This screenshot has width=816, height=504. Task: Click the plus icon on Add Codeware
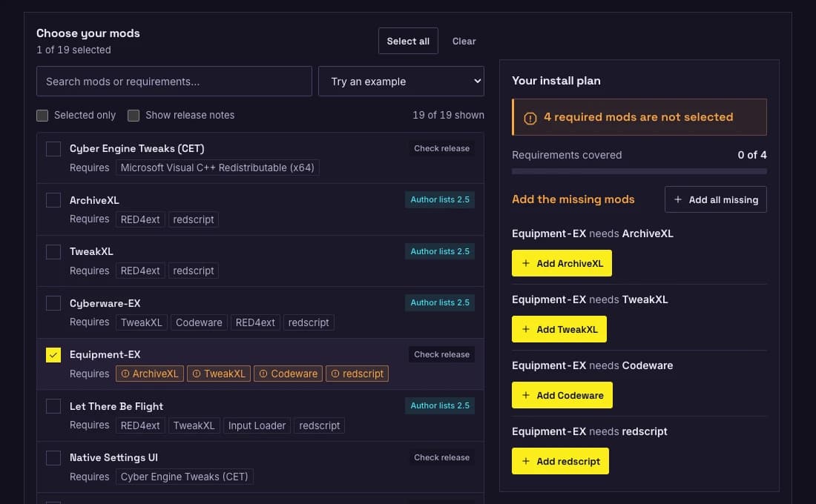526,395
